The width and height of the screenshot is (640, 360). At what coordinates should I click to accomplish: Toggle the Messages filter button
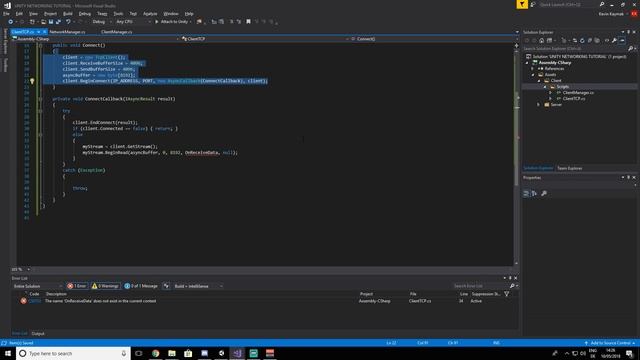click(x=141, y=286)
